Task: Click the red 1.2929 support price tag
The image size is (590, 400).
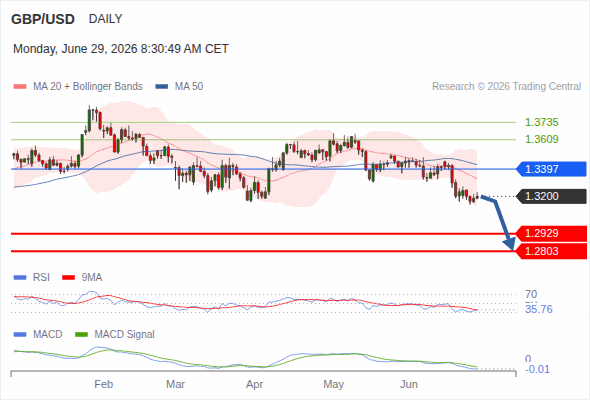Action: [x=551, y=233]
